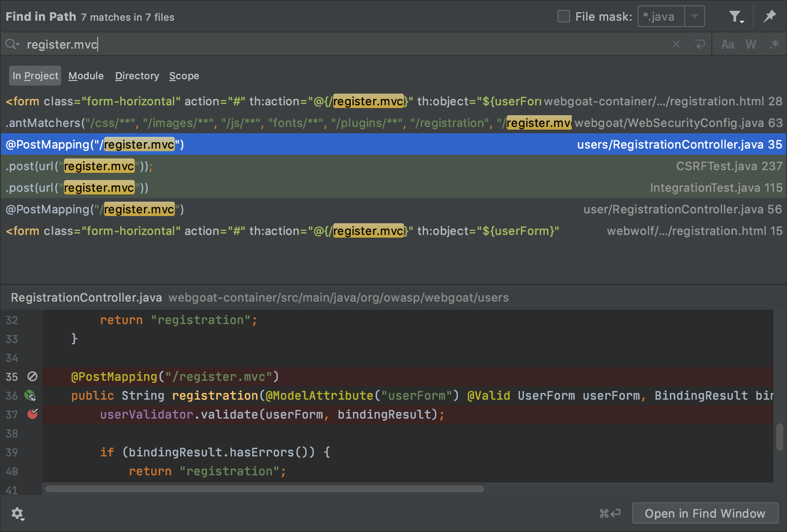
Task: Toggle Words (W) search option
Action: [x=751, y=44]
